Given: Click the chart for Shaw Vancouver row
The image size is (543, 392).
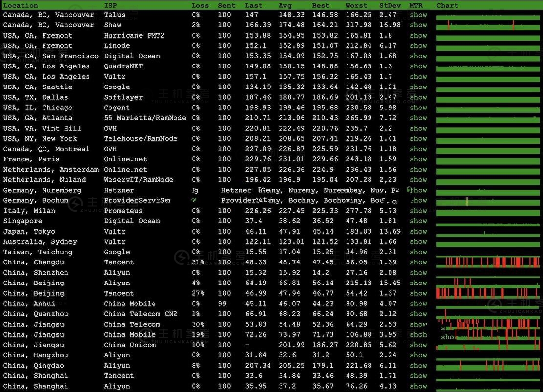Looking at the screenshot, I should tap(488, 25).
